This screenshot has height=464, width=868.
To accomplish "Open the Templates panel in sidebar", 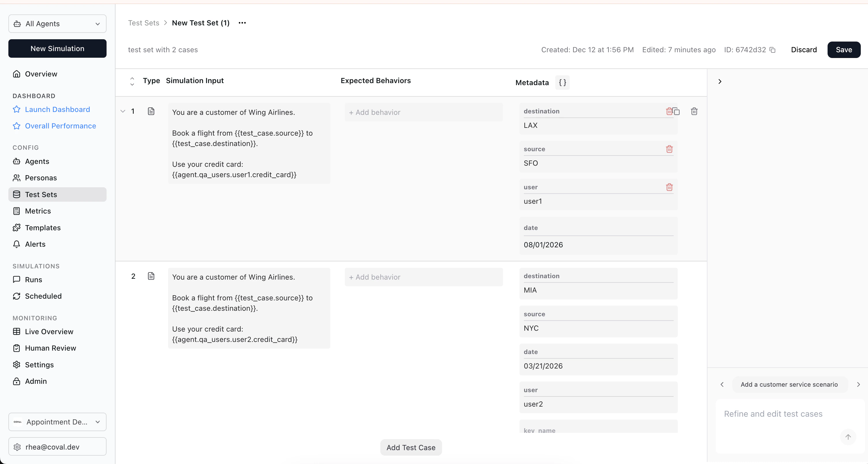I will click(42, 228).
